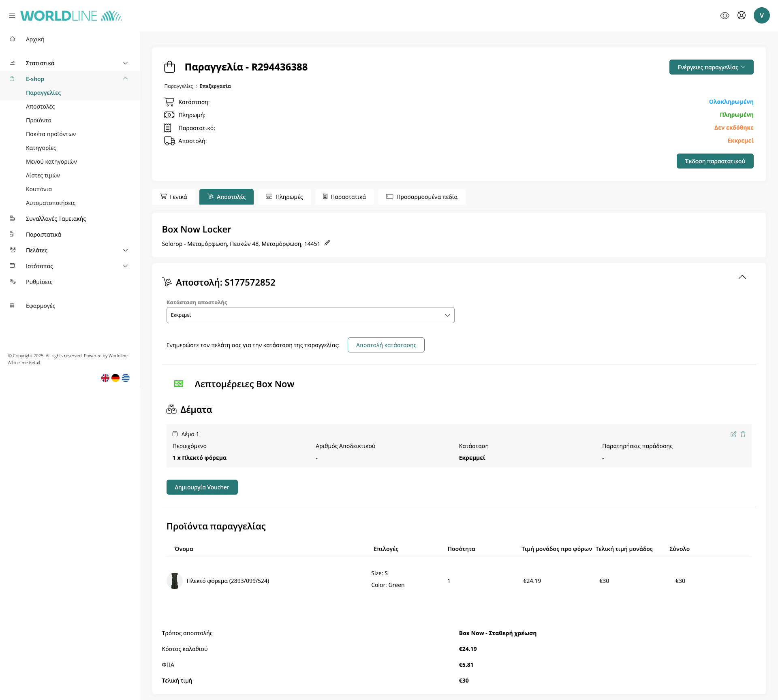Open the Κατάσταση αποστολής dropdown
The image size is (778, 700).
click(310, 315)
